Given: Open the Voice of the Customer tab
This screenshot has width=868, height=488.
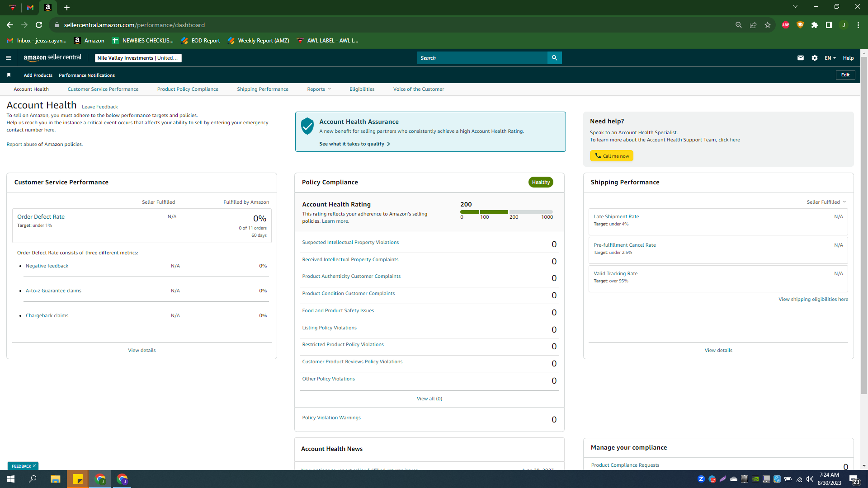Looking at the screenshot, I should click(x=419, y=89).
